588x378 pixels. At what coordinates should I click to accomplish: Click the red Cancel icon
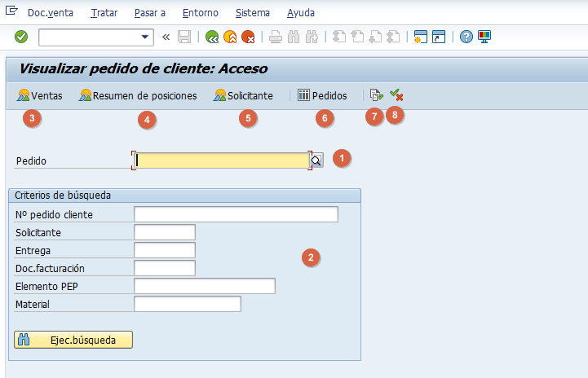(x=248, y=37)
